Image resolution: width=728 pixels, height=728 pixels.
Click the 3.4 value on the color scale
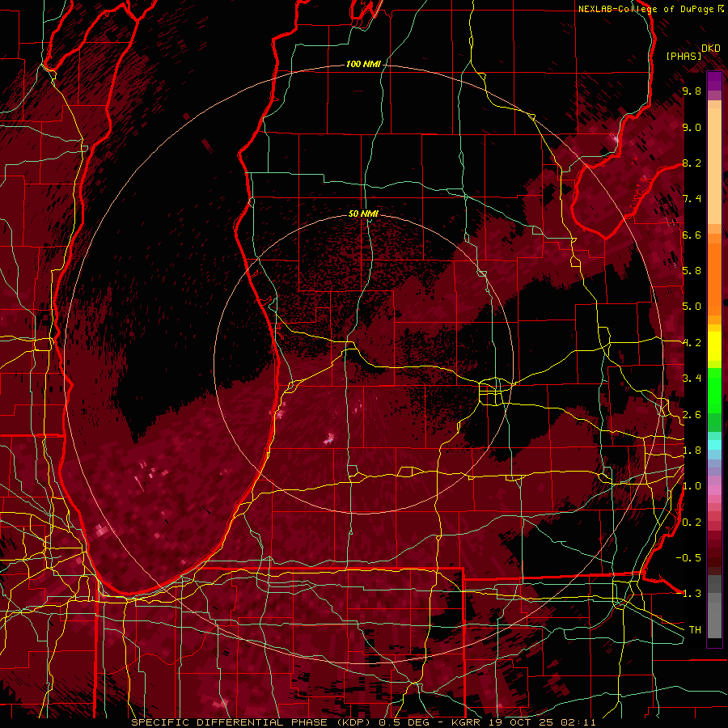692,379
